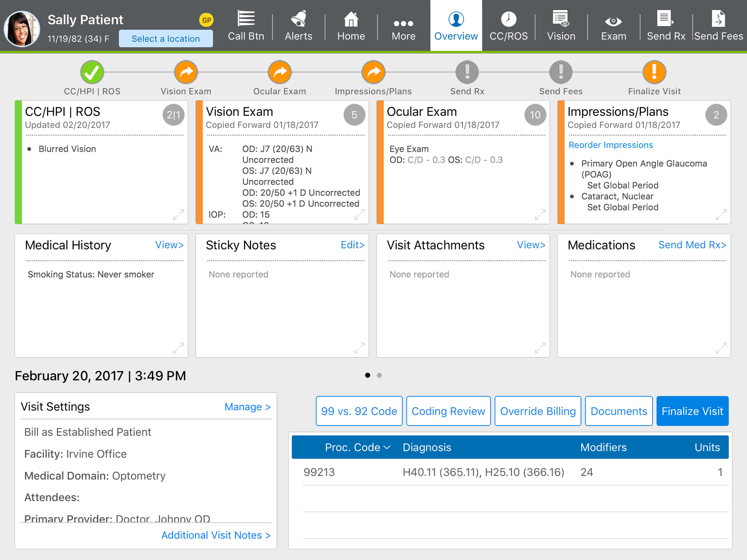Expand the Medical History card
The width and height of the screenshot is (747, 560).
click(178, 348)
